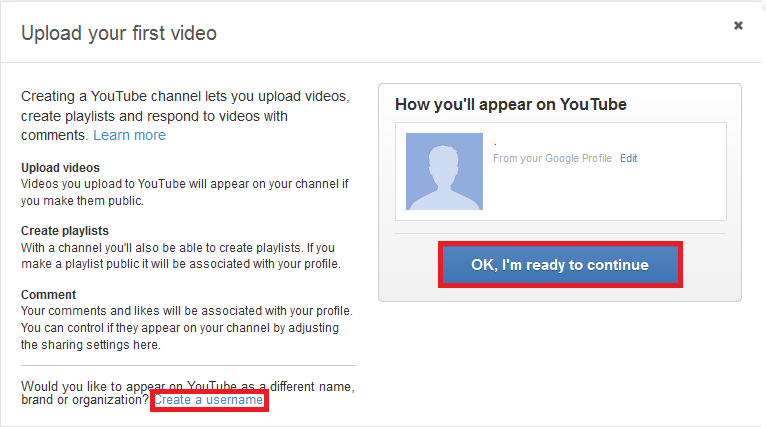Click 'Creating a YouTube channel' intro paragraph
The image size is (766, 427).
[185, 116]
